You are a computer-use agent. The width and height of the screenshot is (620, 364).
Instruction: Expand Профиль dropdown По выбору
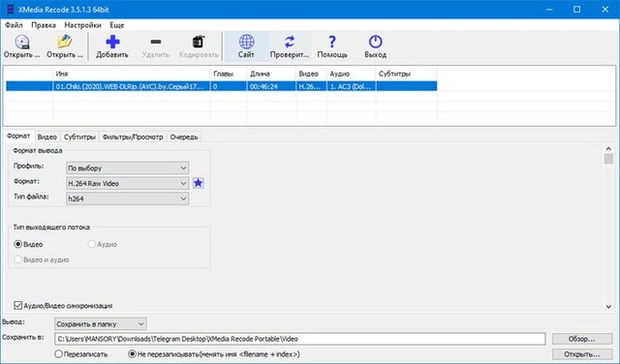click(x=127, y=168)
